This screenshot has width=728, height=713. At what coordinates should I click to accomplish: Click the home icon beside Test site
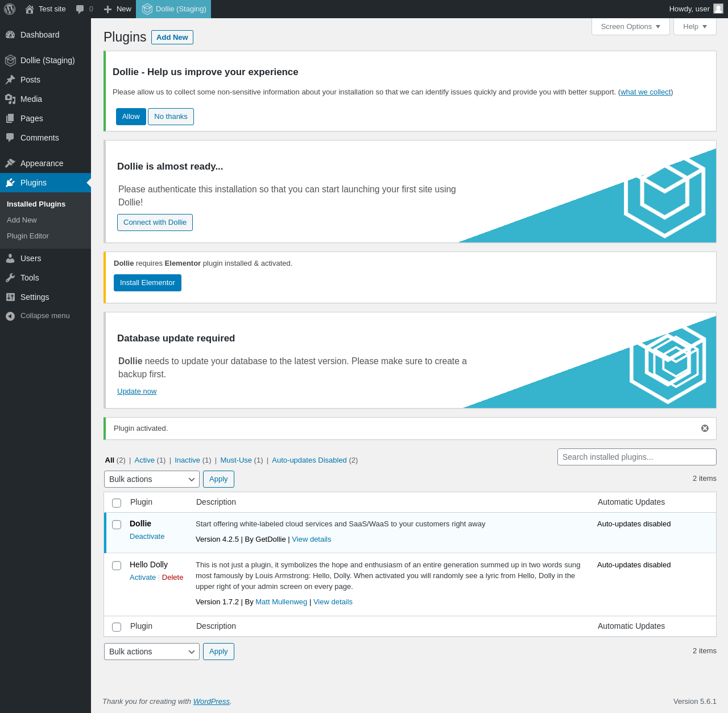click(30, 9)
